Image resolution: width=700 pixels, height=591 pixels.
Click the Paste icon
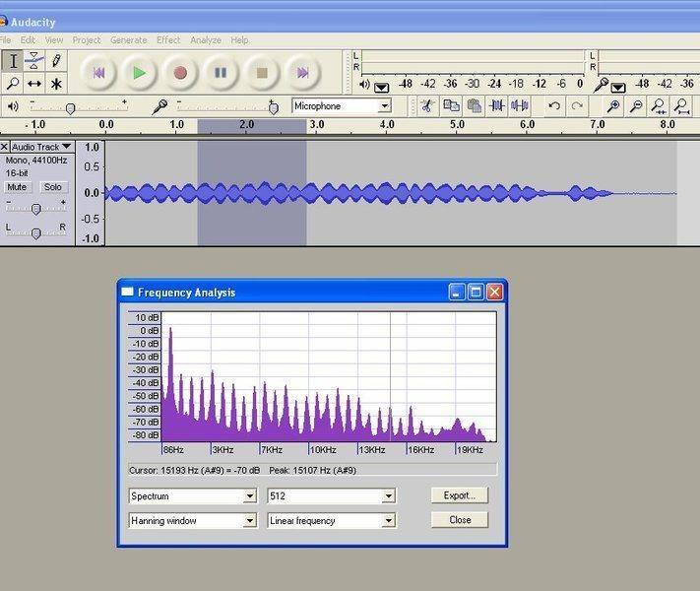475,105
